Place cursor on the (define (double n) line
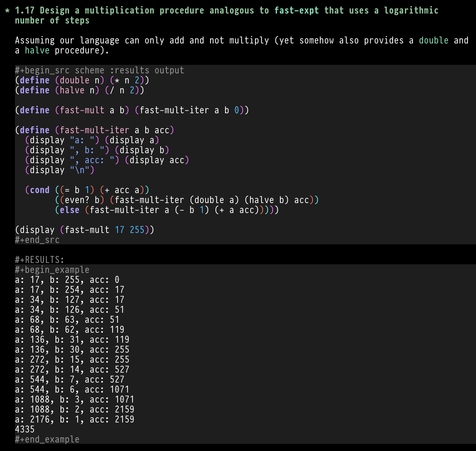The width and height of the screenshot is (476, 451). coord(82,80)
